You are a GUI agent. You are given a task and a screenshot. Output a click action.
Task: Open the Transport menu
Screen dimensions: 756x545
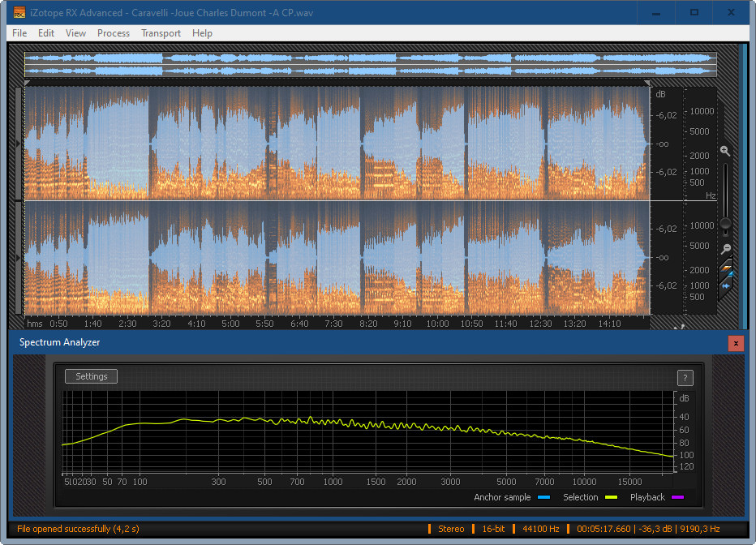[x=161, y=33]
